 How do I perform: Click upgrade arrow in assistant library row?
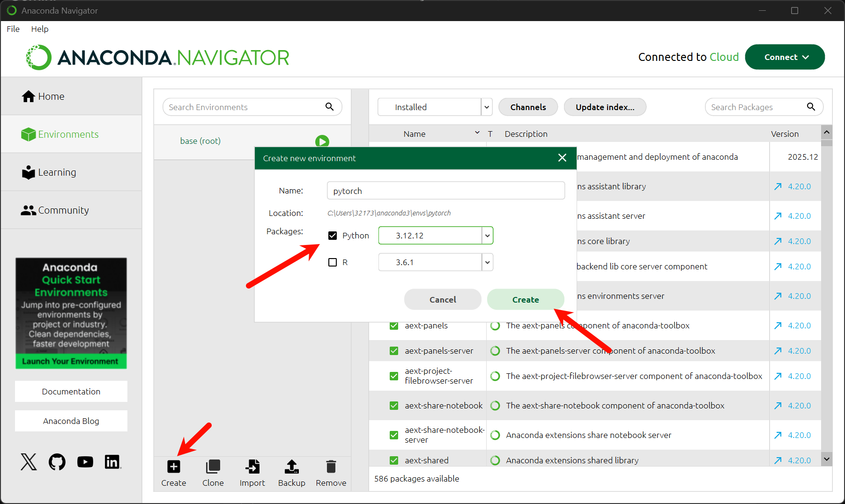click(x=778, y=186)
